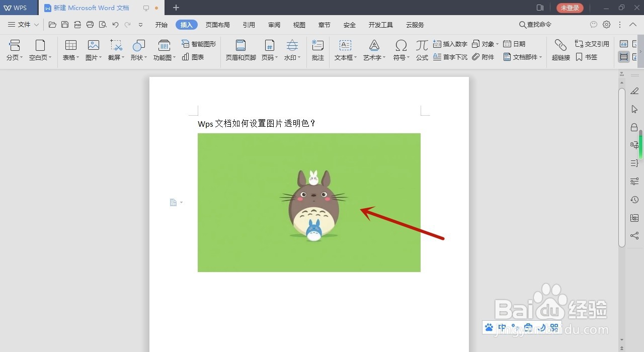Open the 页面布局 tab
This screenshot has height=352, width=644.
218,25
